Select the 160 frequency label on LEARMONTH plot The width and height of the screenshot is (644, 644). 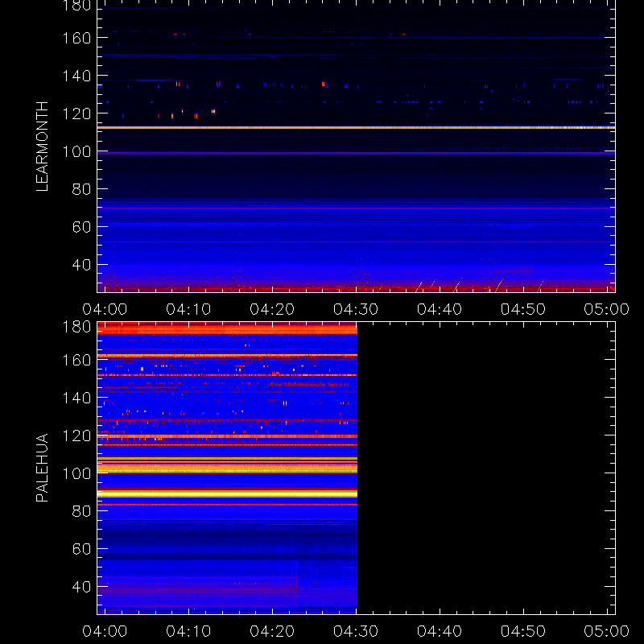tap(76, 38)
